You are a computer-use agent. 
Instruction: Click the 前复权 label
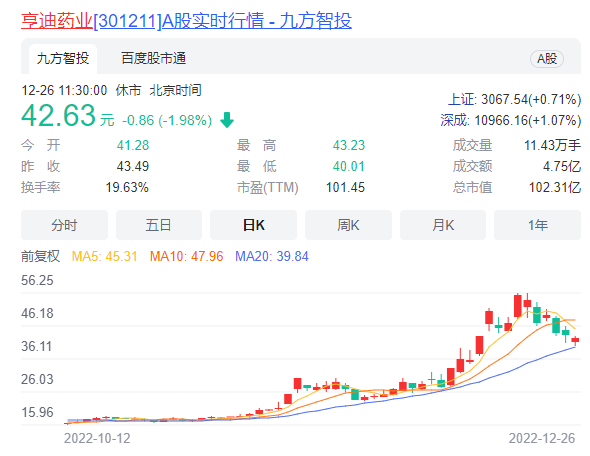pos(40,256)
